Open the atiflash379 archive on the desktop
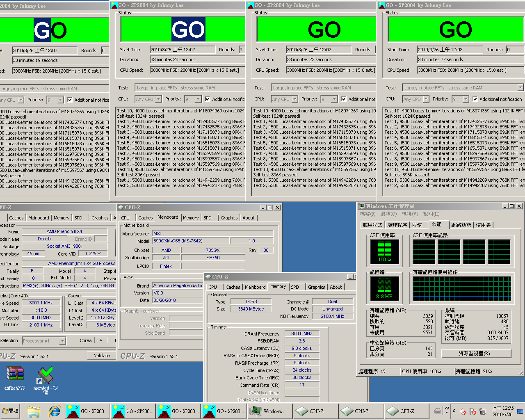This screenshot has width=525, height=420. 15,378
